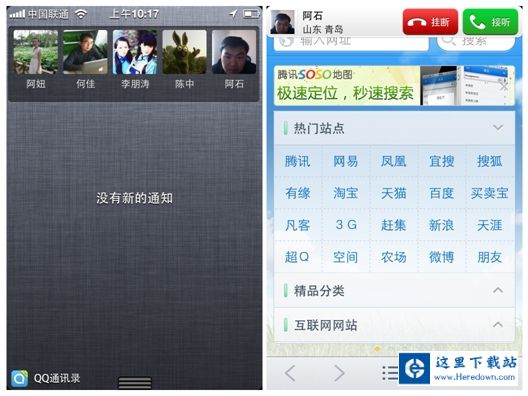This screenshot has width=528, height=396.
Task: Open the 买卖宝 site link
Action: coord(490,193)
